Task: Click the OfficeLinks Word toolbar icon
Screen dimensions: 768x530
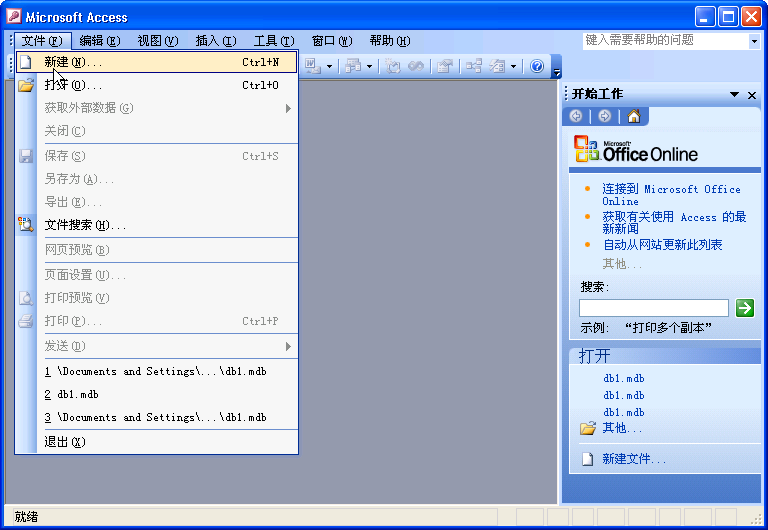Action: pos(313,66)
